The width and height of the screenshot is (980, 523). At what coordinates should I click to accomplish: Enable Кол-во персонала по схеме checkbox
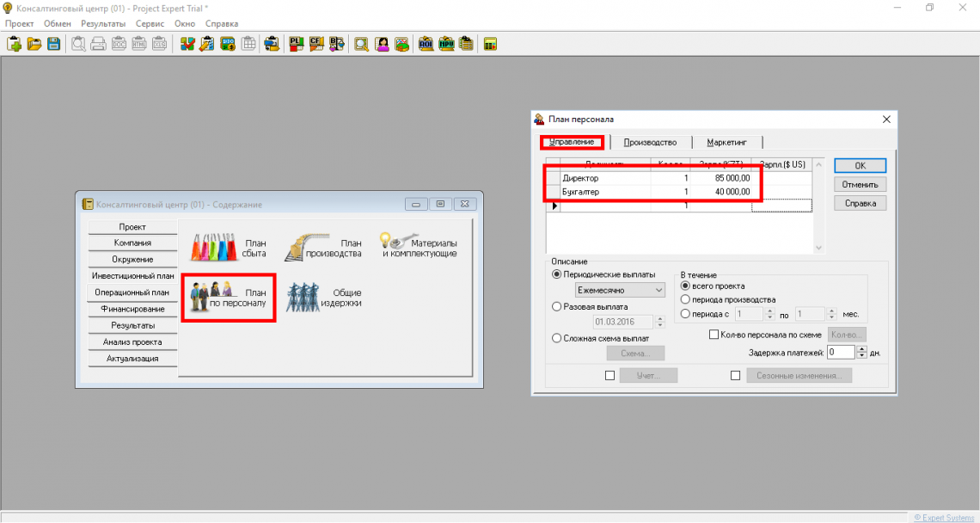pos(714,335)
